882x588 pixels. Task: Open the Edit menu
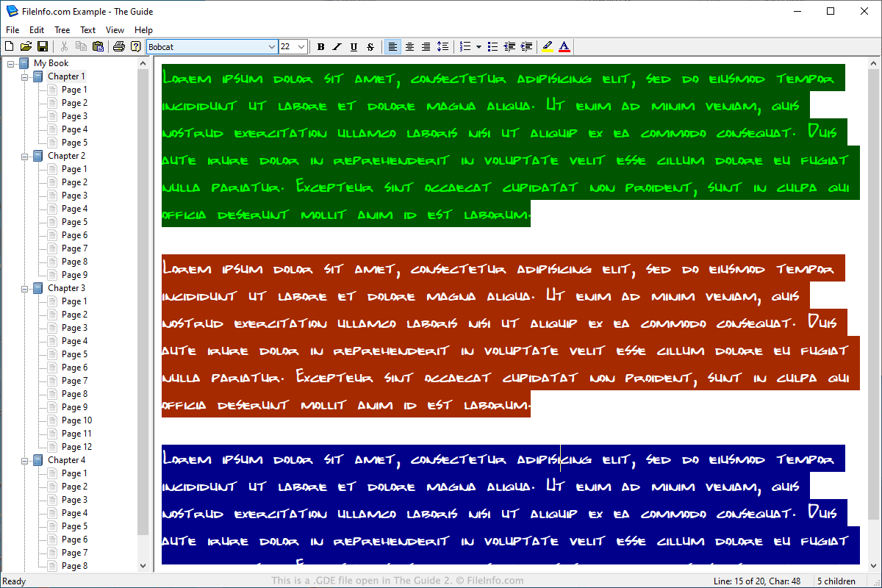coord(37,30)
